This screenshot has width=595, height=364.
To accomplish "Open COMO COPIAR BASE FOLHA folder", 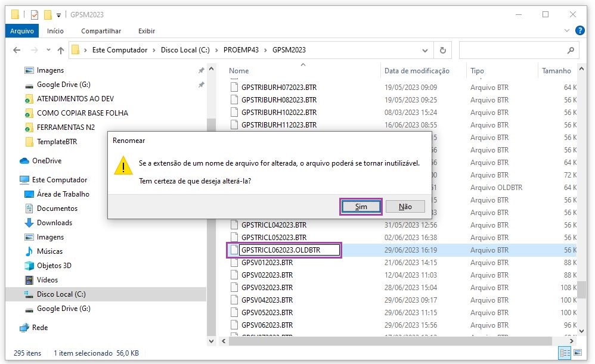I will 82,113.
